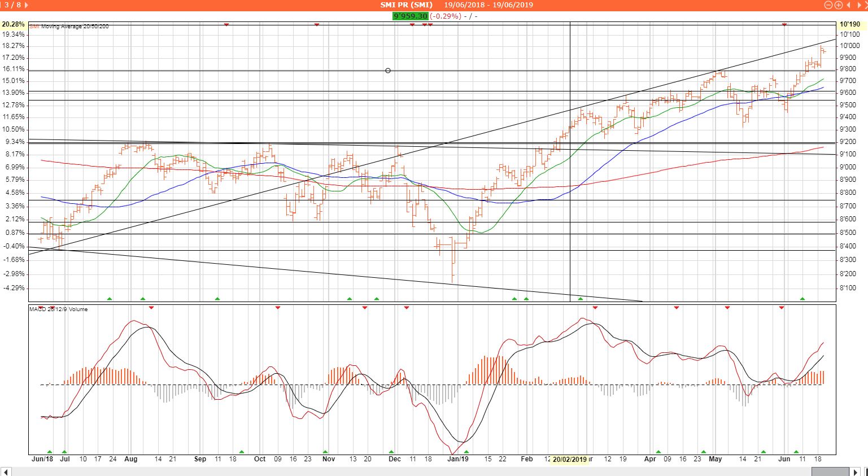Click the right arrow of the horizontal scrollbar
The height and width of the screenshot is (476, 868).
pos(856,471)
